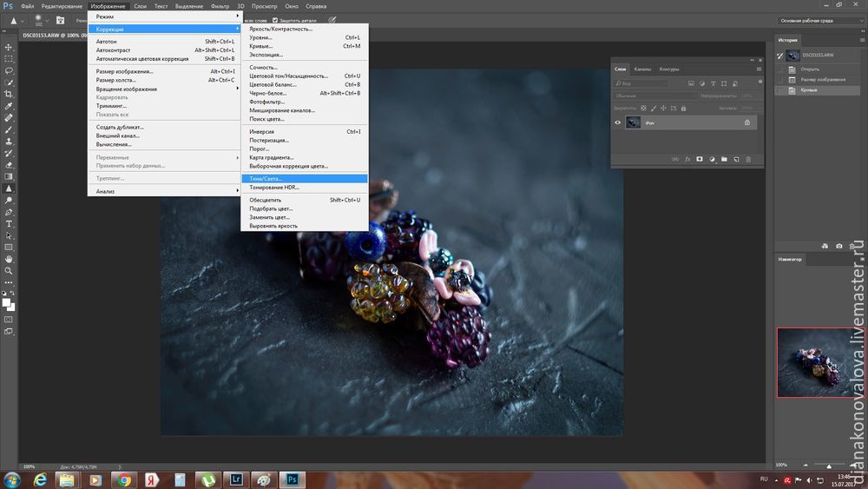The height and width of the screenshot is (489, 868).
Task: Click the layer style fx icon
Action: point(687,159)
